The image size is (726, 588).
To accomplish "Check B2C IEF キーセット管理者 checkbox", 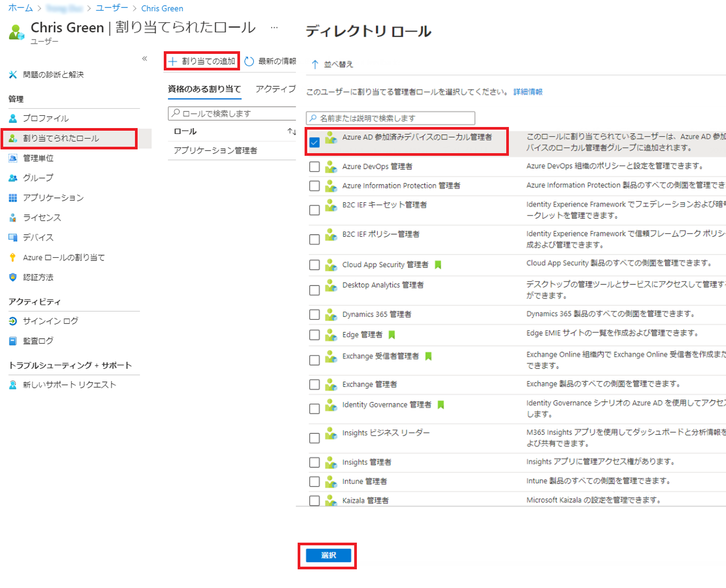I will (315, 210).
